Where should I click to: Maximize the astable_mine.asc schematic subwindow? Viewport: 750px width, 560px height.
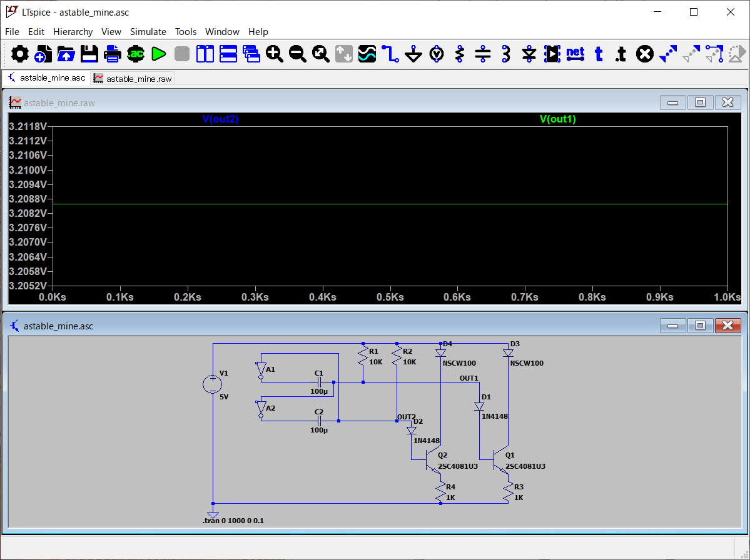[x=700, y=326]
